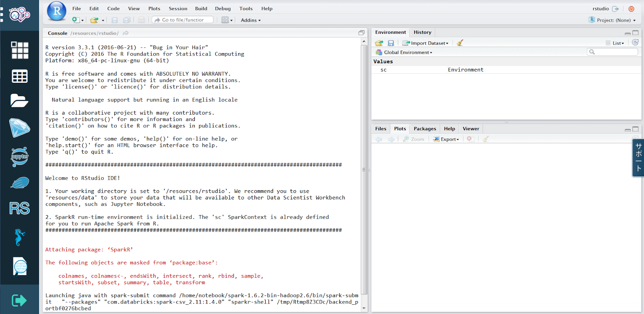Viewport: 644px width, 314px height.
Task: Load workspace in Environment pane
Action: click(x=379, y=43)
